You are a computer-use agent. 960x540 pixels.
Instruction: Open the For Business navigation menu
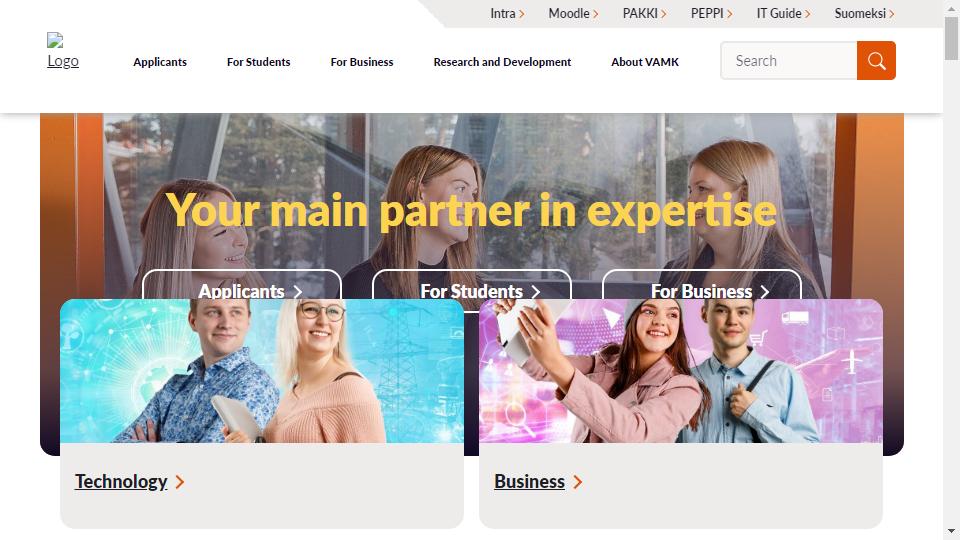(362, 62)
